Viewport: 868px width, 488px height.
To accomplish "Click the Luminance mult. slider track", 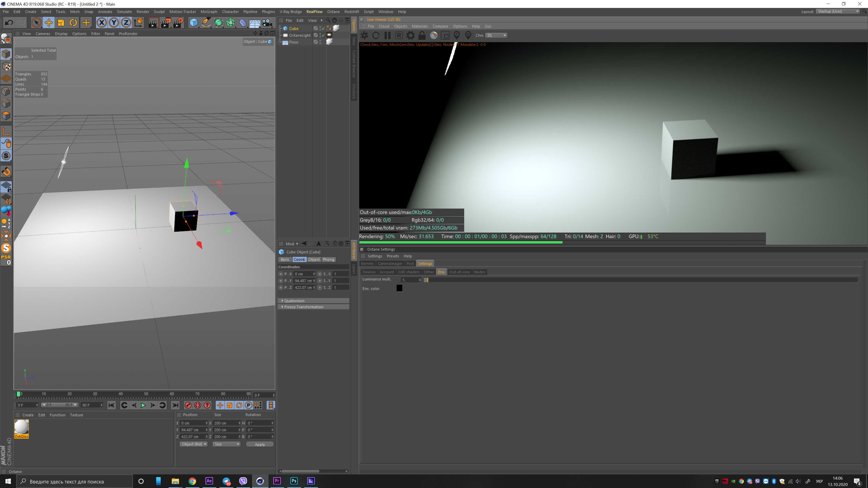I will coord(641,280).
